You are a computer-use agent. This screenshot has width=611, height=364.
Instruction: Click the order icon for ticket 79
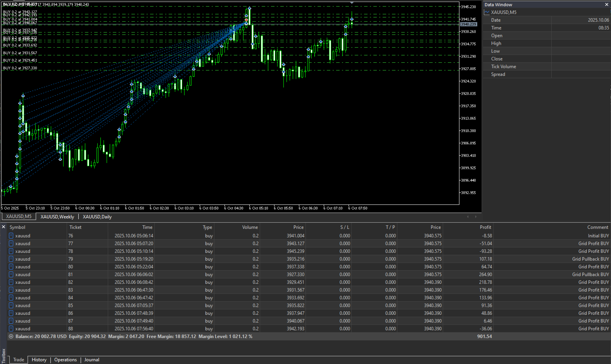click(x=11, y=259)
